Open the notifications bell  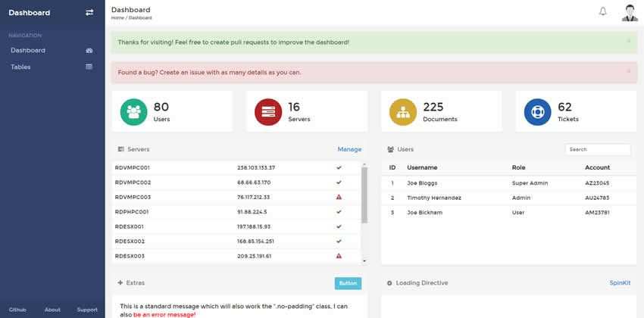603,11
